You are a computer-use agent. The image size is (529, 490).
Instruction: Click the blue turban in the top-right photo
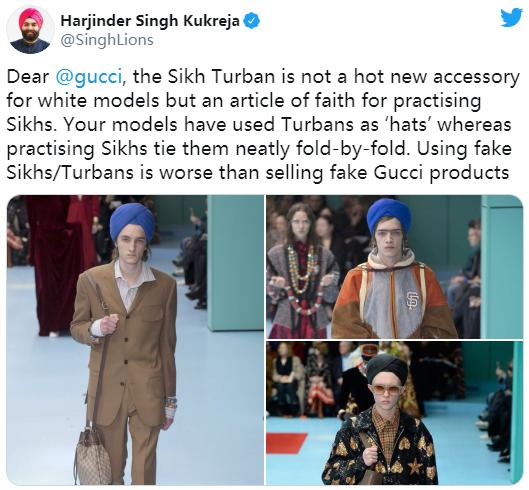[x=389, y=215]
